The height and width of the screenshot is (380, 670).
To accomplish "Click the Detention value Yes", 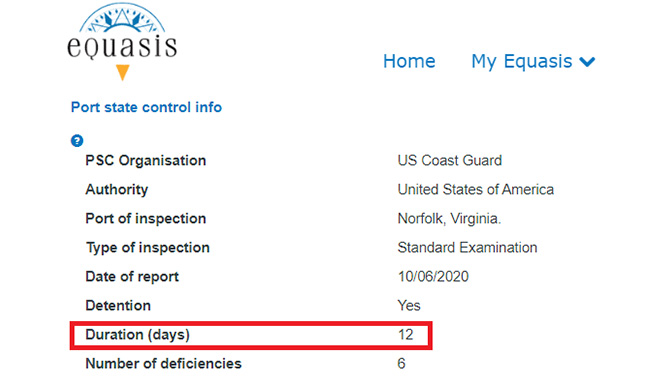I will coord(409,306).
